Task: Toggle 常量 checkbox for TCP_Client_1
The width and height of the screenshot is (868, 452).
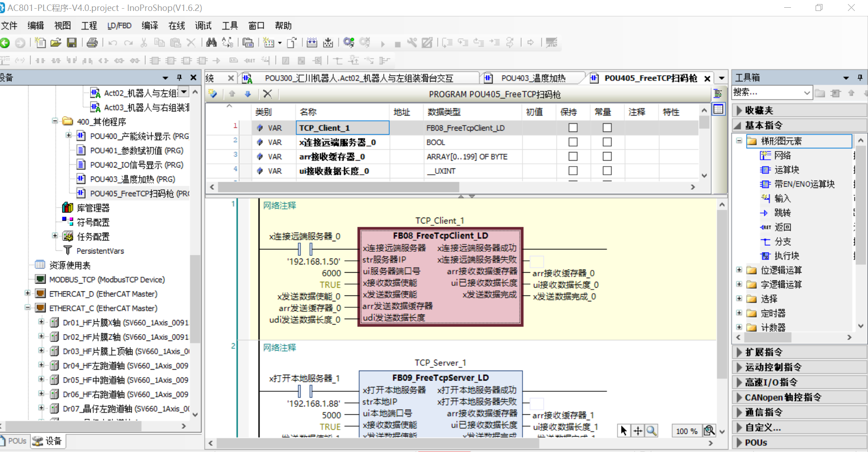Action: click(607, 128)
